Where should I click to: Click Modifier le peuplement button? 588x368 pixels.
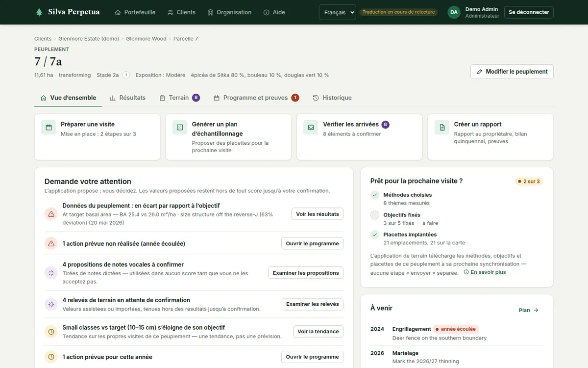point(512,72)
